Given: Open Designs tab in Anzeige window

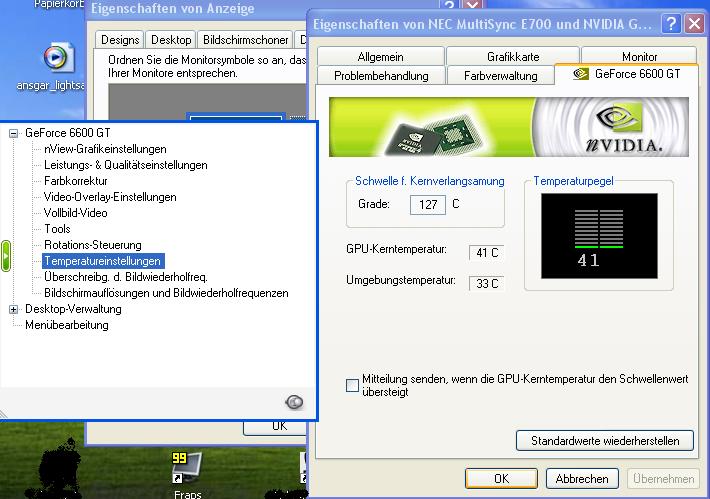Looking at the screenshot, I should click(x=120, y=40).
